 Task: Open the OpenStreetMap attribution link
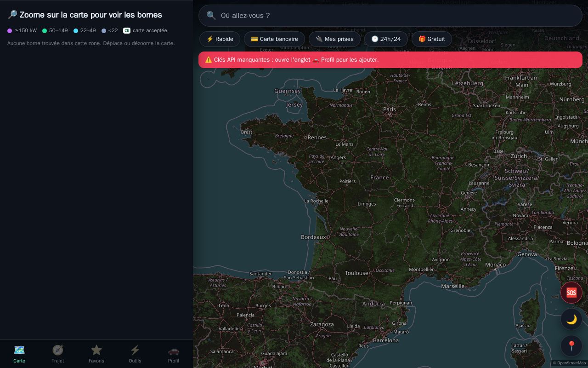(x=569, y=363)
